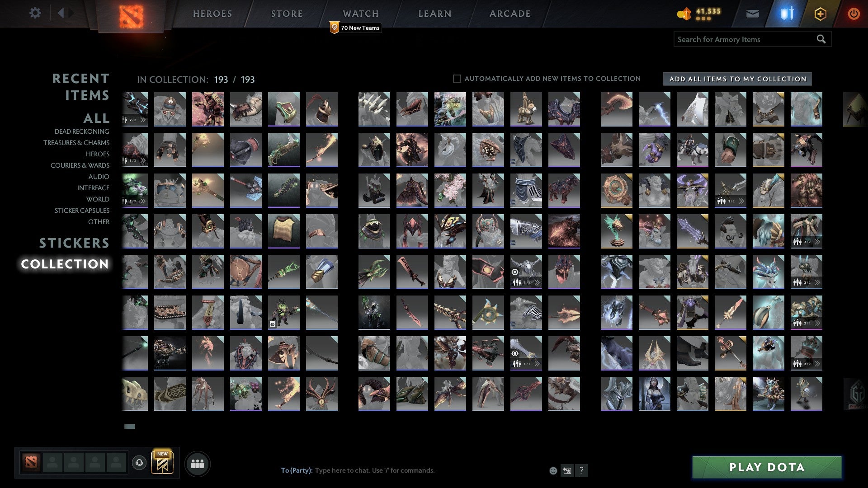Click the magnifying glass search icon
Image resolution: width=868 pixels, height=488 pixels.
(x=821, y=39)
